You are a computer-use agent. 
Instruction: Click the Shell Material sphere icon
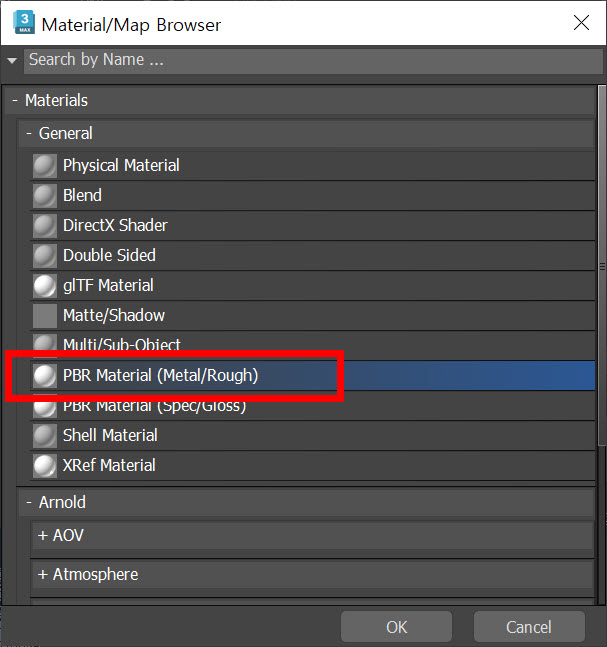[45, 436]
